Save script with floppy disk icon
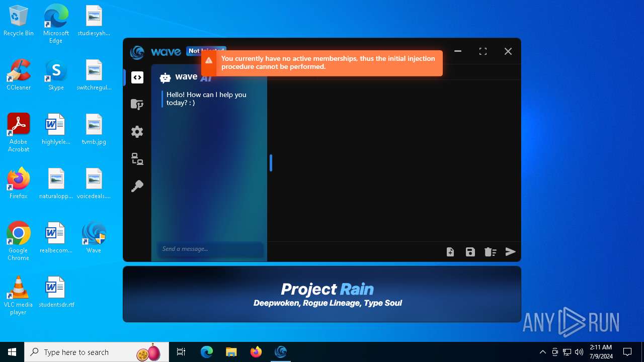 [470, 252]
